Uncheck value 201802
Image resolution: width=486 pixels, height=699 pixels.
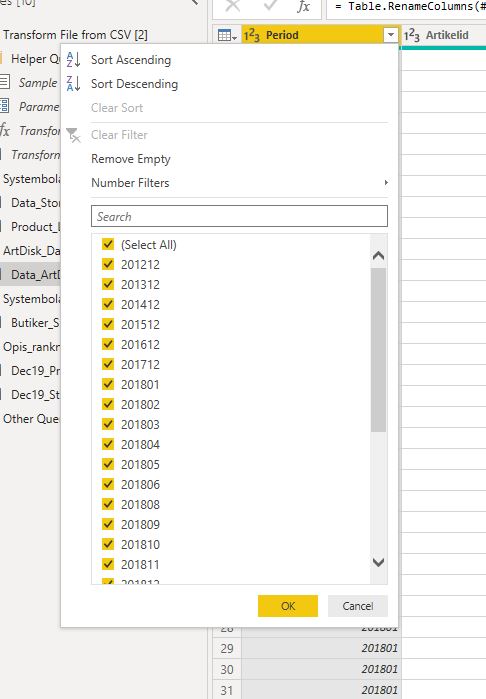(108, 404)
